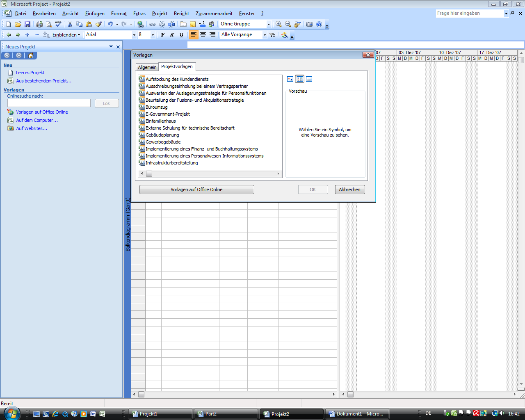This screenshot has width=525, height=420.
Task: Toggle Bold (F) formatting
Action: tap(163, 35)
